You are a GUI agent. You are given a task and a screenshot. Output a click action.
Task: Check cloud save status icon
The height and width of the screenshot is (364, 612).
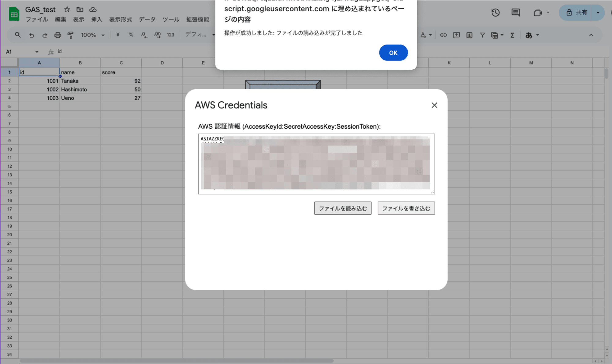[93, 9]
